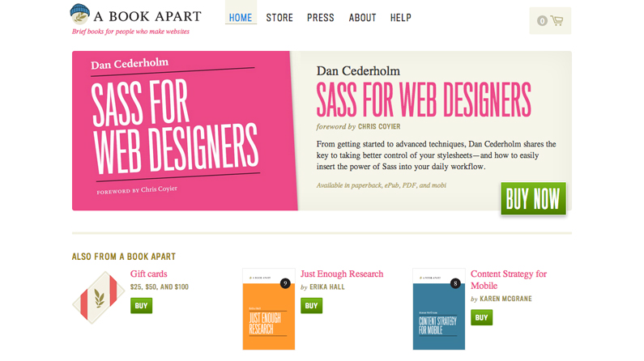
Task: Click the Gift cards title link
Action: click(149, 274)
